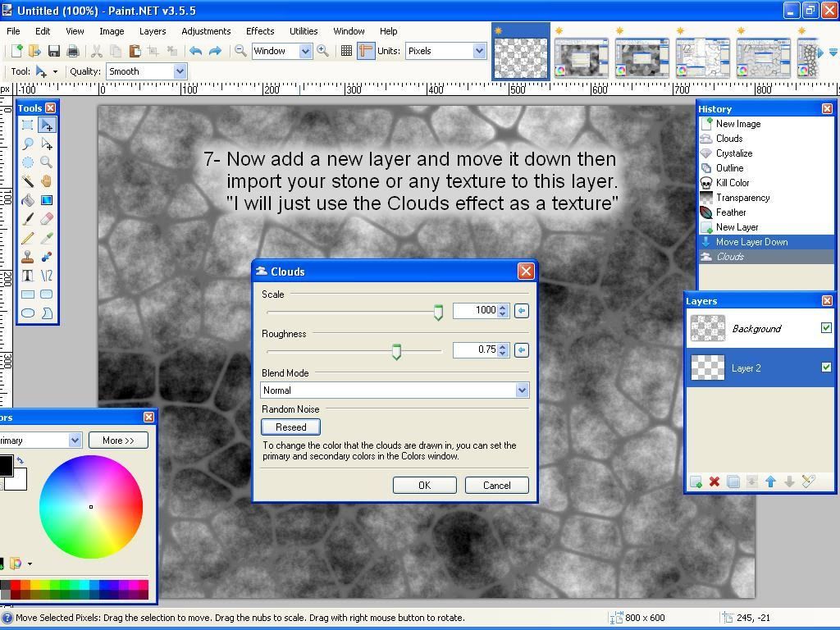Select the Color Picker tool
Image resolution: width=840 pixels, height=630 pixels.
point(47,238)
